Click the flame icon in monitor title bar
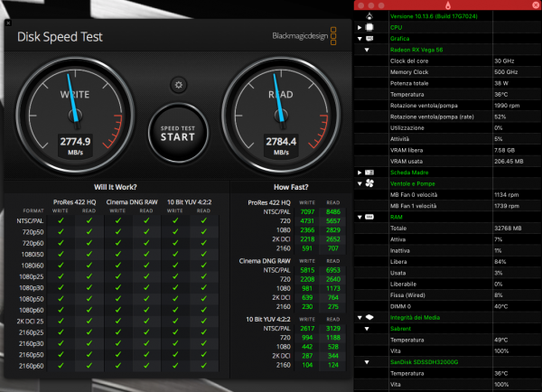The height and width of the screenshot is (392, 542). (x=446, y=5)
